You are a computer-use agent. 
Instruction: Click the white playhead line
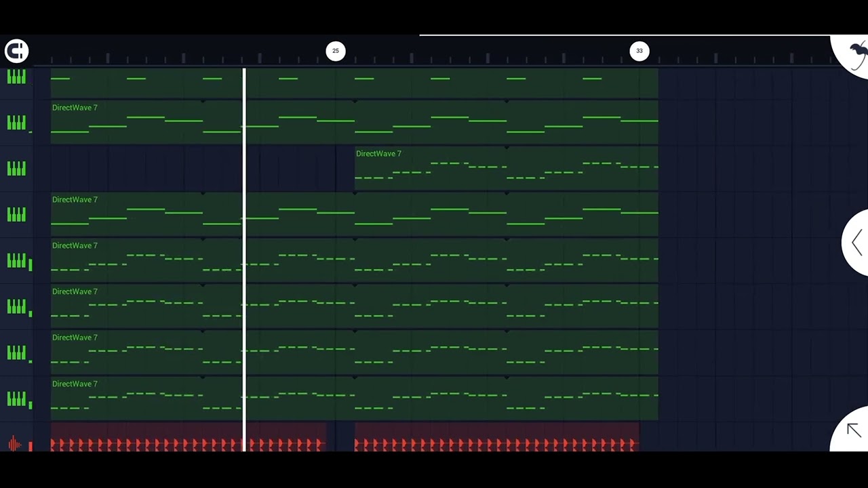(x=244, y=259)
